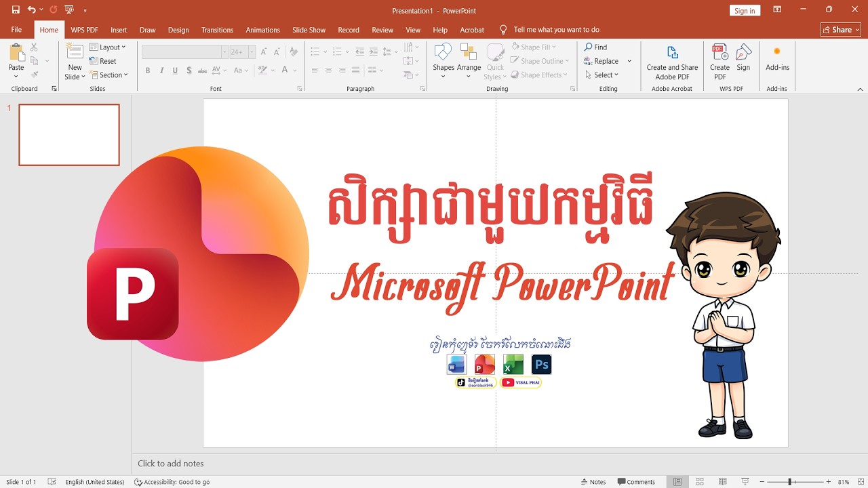Open Customize Quick Access Toolbar arrow
Screen dimensions: 868x488
85,10
